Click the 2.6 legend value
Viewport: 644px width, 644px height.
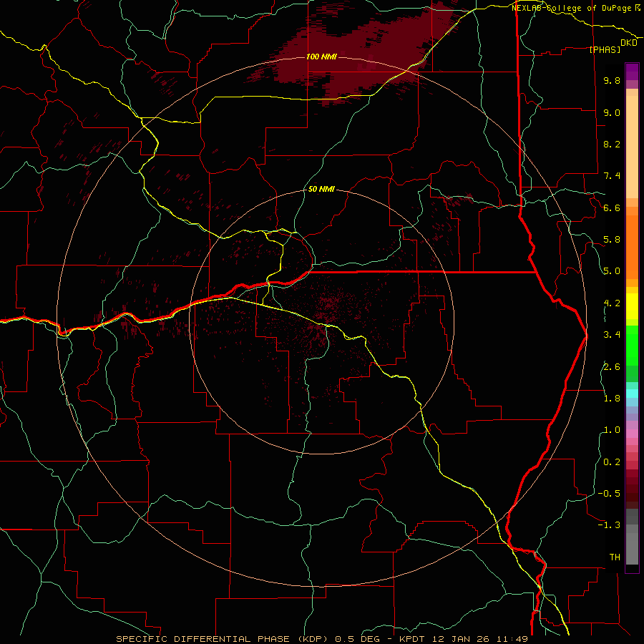[x=612, y=366]
